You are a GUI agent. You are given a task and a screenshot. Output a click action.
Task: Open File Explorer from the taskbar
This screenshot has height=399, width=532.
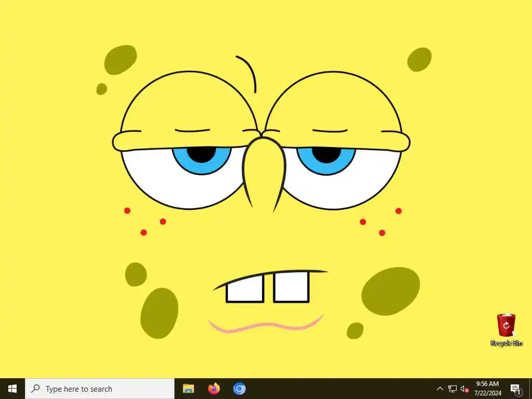[x=188, y=389]
